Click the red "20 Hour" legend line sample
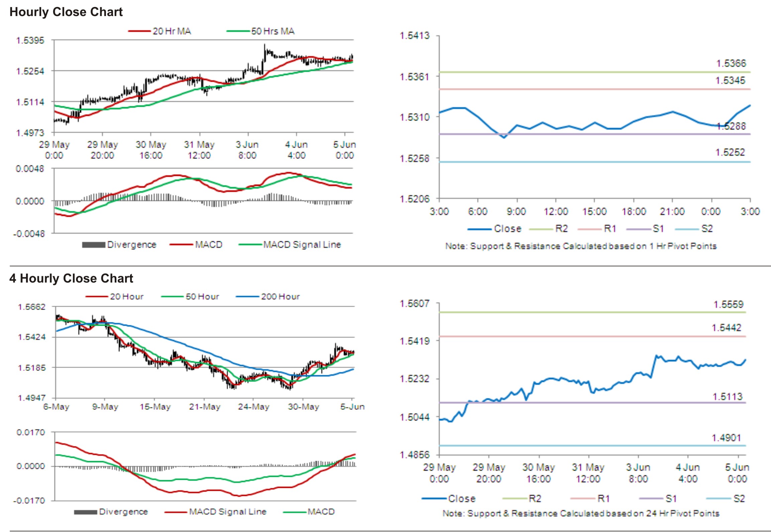This screenshot has width=771, height=532. 97,297
